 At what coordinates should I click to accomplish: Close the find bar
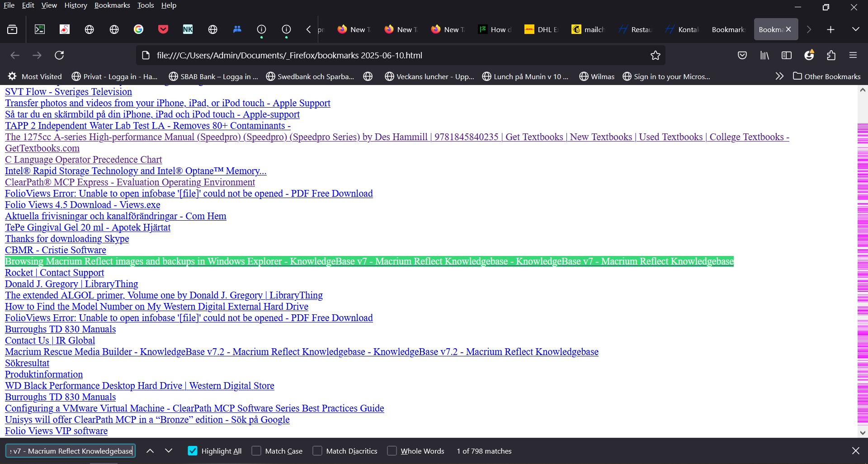(855, 451)
